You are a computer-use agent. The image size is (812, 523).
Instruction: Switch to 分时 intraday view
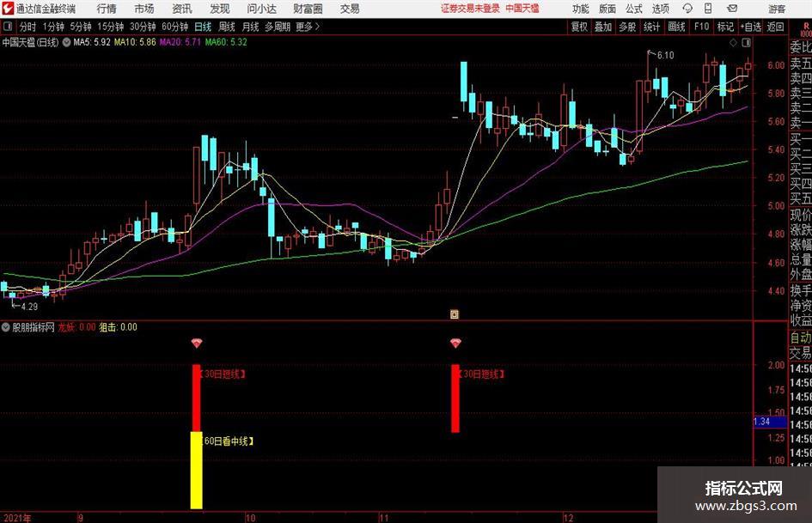(28, 27)
